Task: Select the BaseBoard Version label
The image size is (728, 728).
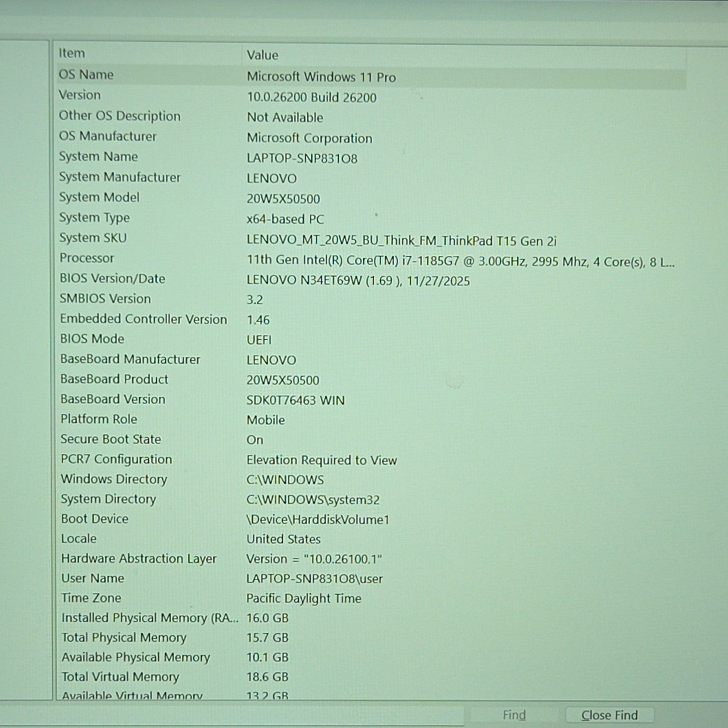Action: click(113, 399)
